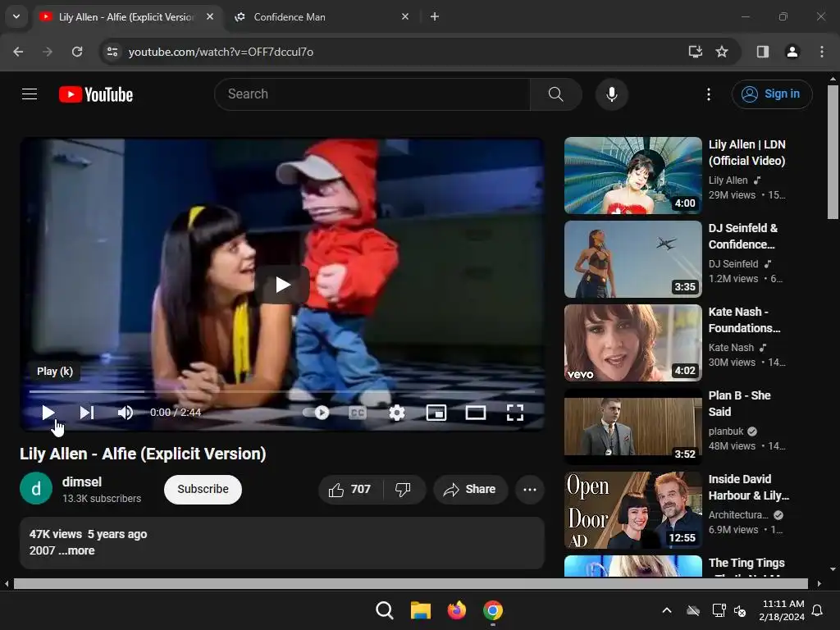Viewport: 840px width, 630px height.
Task: View site information icon in address bar
Action: 112,52
